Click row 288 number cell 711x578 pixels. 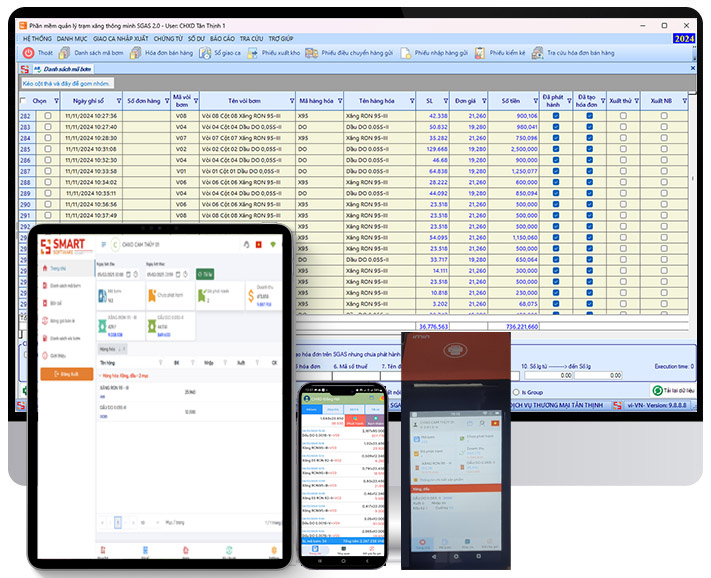click(x=25, y=182)
